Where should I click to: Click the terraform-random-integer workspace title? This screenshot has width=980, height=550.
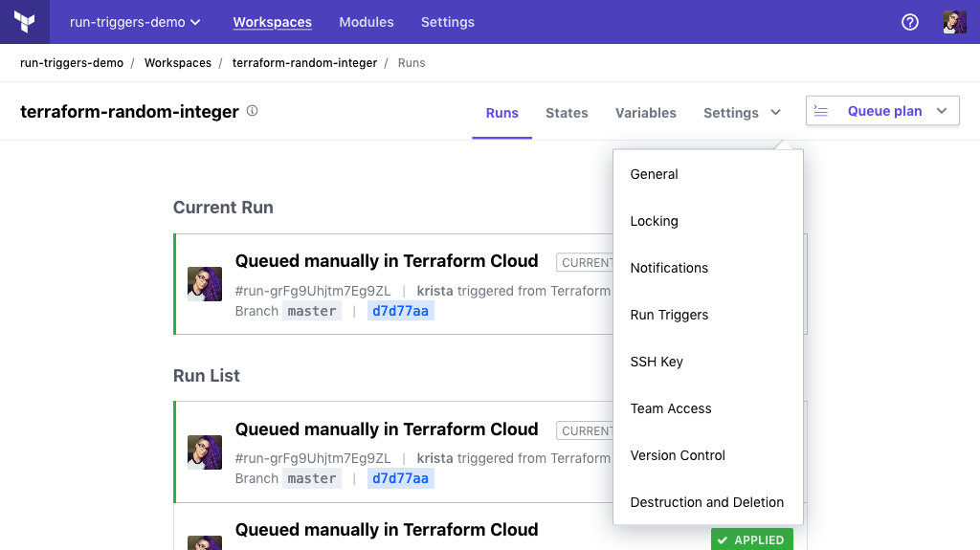pos(129,112)
